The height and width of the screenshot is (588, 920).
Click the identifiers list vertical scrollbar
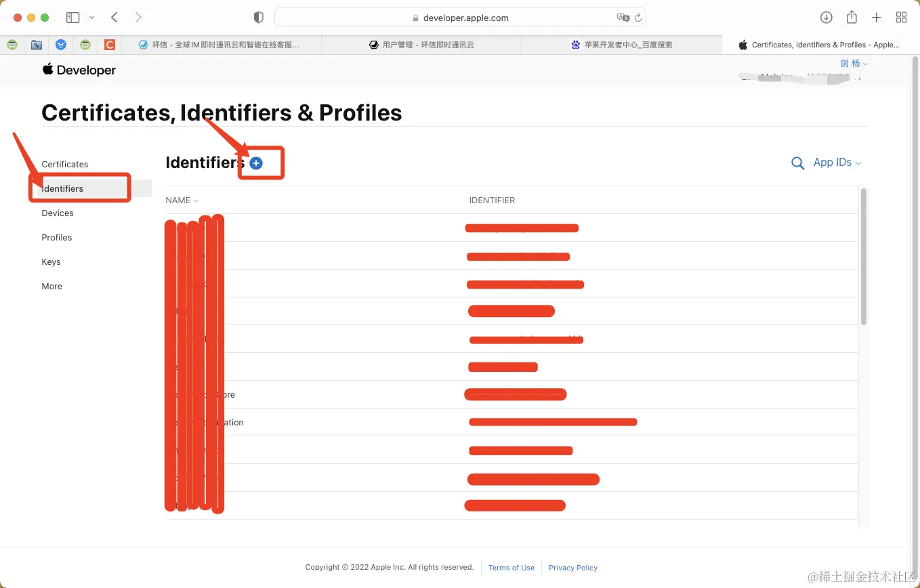(864, 257)
